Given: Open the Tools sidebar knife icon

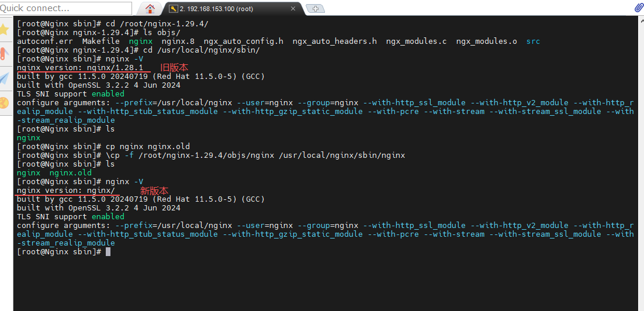Looking at the screenshot, I should coord(4,54).
